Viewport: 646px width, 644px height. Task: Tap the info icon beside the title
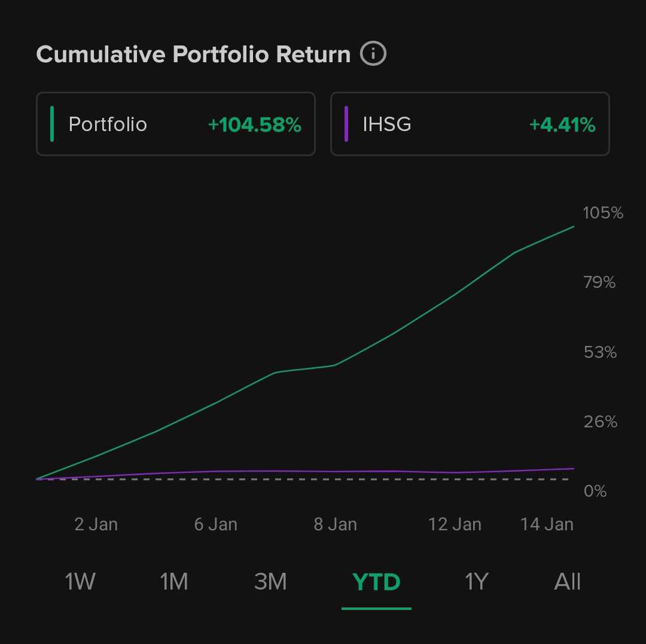373,54
